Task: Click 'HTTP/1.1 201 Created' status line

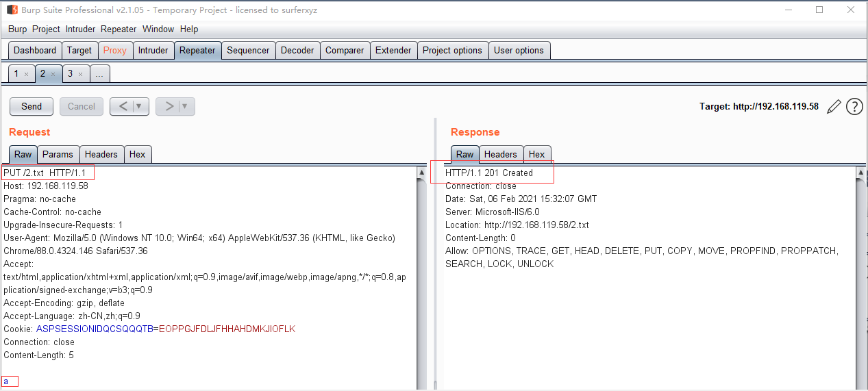Action: point(489,173)
